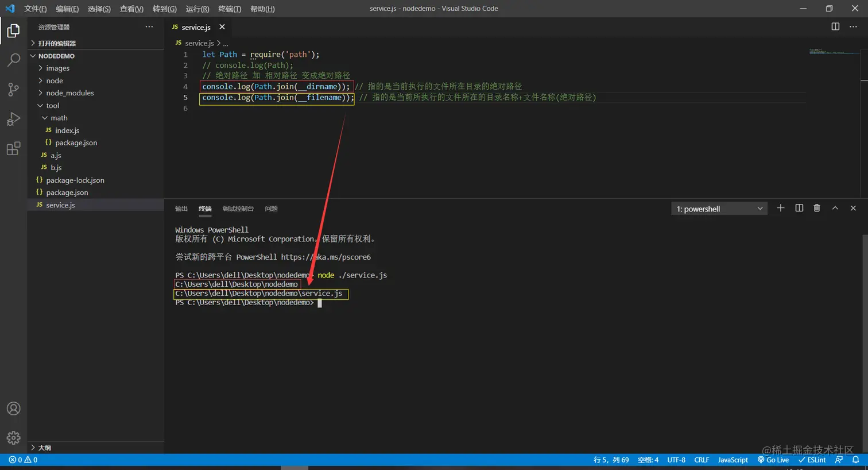Switch to the 问题 panel tab

tap(272, 209)
